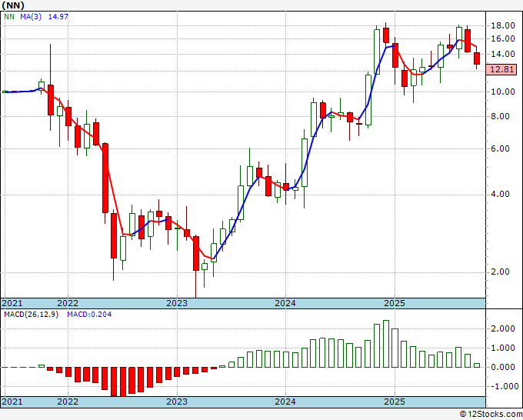Click the 14.00 price axis label

coord(503,54)
